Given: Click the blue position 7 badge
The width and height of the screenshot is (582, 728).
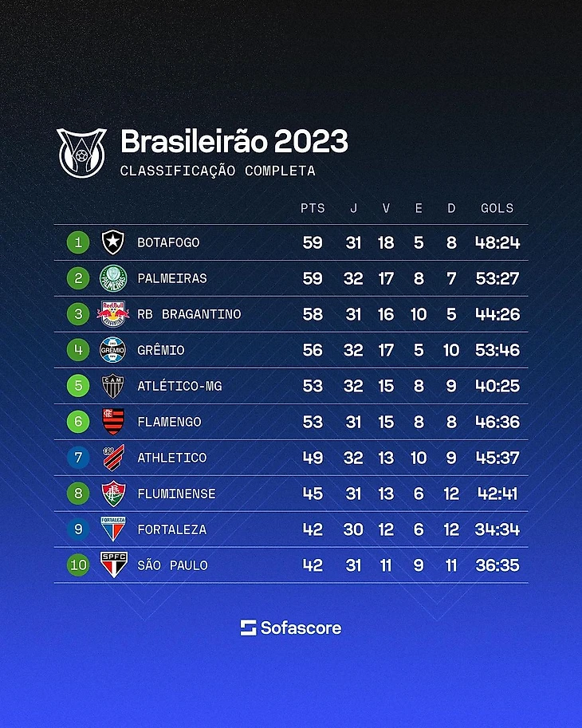Looking at the screenshot, I should click(x=78, y=458).
